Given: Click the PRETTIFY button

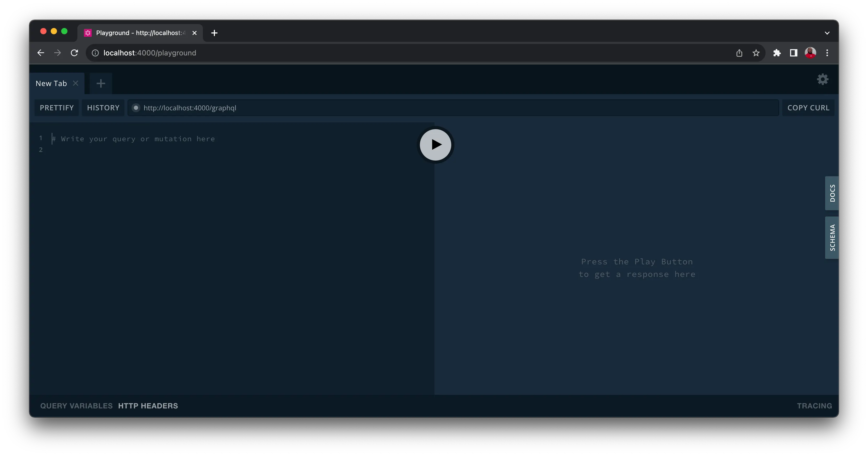Looking at the screenshot, I should coord(57,108).
